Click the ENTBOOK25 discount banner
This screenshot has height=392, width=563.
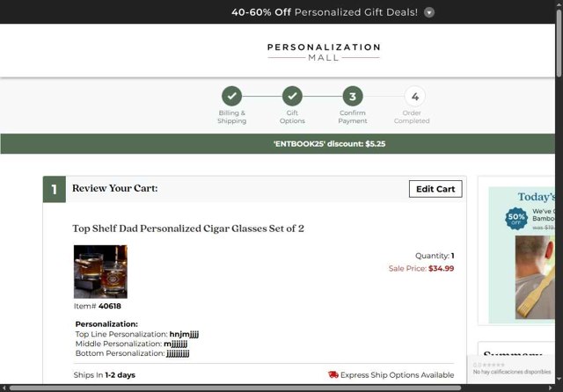[278, 144]
